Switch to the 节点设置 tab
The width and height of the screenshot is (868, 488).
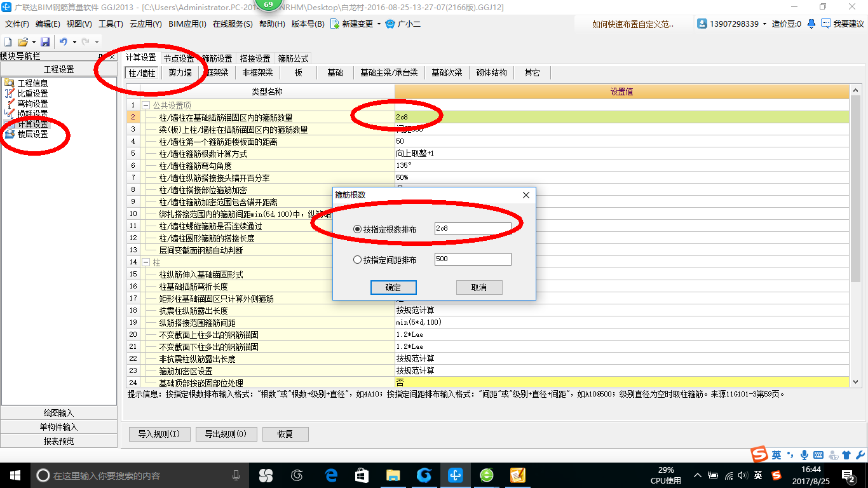[179, 58]
